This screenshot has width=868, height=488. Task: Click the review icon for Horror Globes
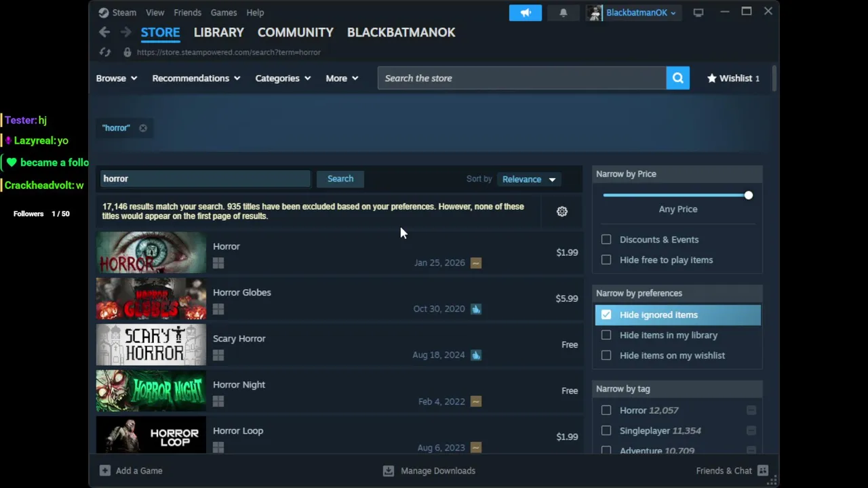point(476,309)
